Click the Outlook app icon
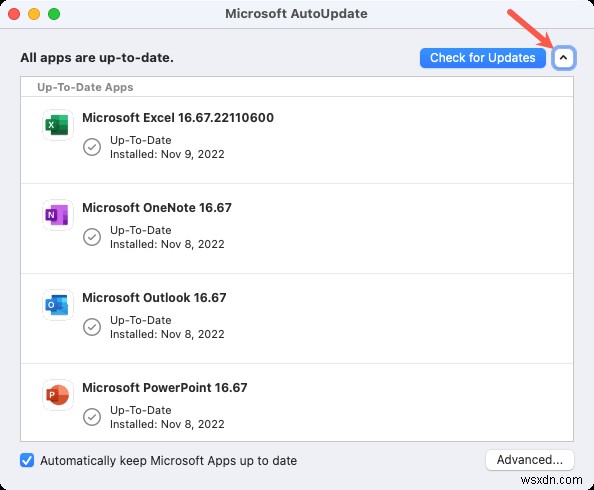Viewport: 594px width, 490px height. click(x=58, y=305)
